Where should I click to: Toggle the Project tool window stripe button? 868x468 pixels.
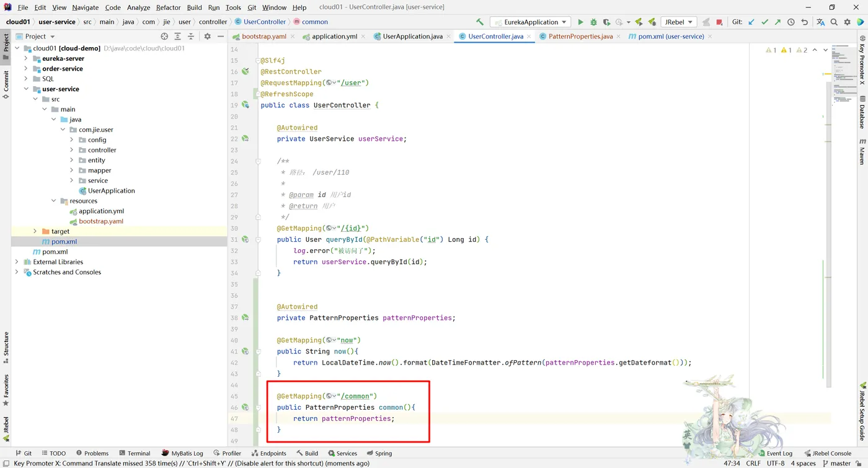(6, 46)
